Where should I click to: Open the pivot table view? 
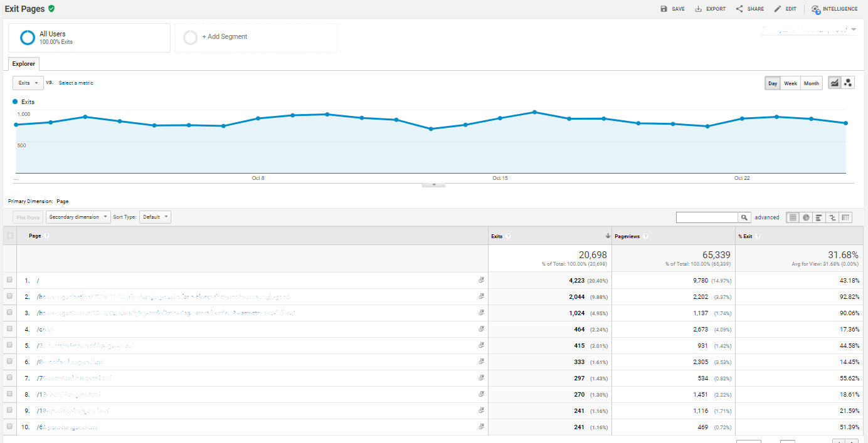pos(845,217)
